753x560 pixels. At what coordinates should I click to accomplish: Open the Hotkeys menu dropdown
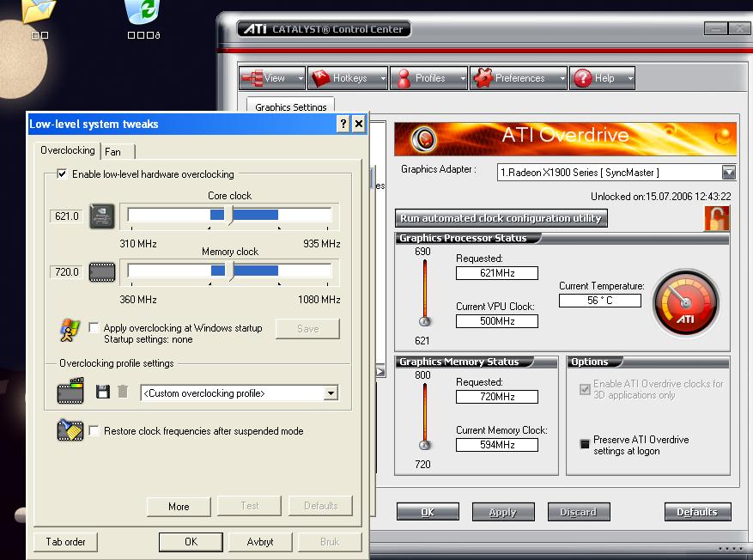(348, 78)
